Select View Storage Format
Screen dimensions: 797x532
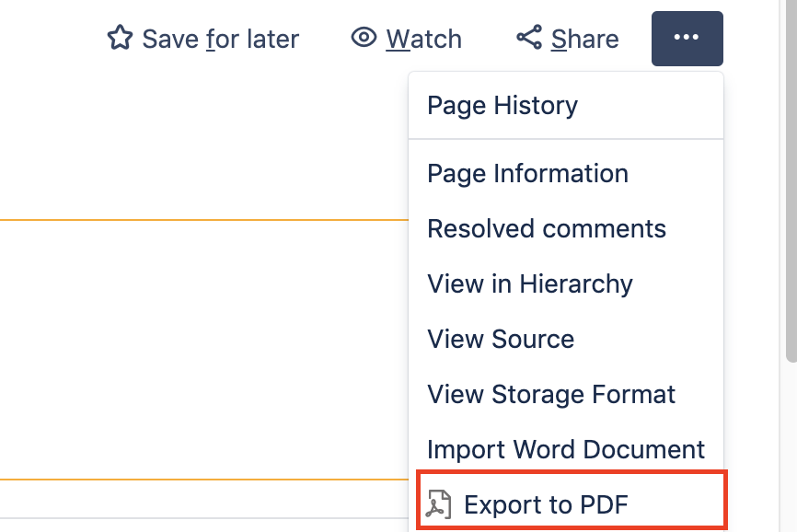click(550, 394)
